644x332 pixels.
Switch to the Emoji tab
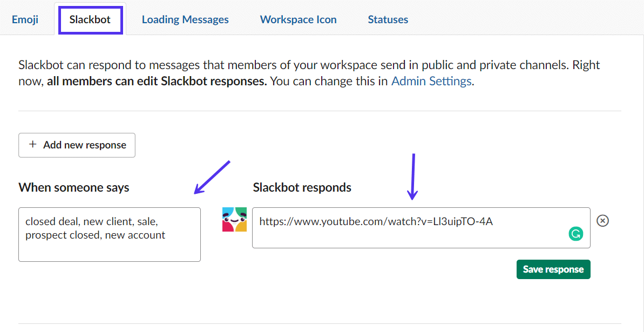(25, 19)
